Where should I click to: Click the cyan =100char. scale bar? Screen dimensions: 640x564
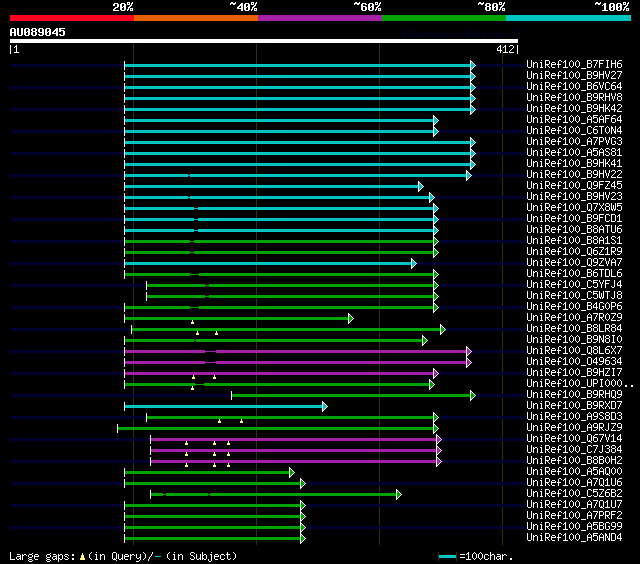point(447,556)
